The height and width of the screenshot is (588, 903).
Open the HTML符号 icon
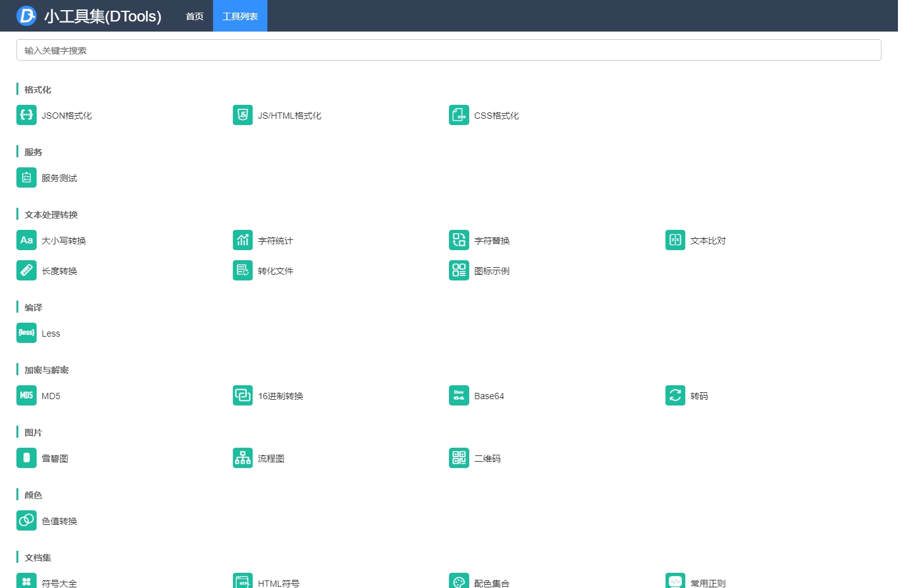pos(242,581)
